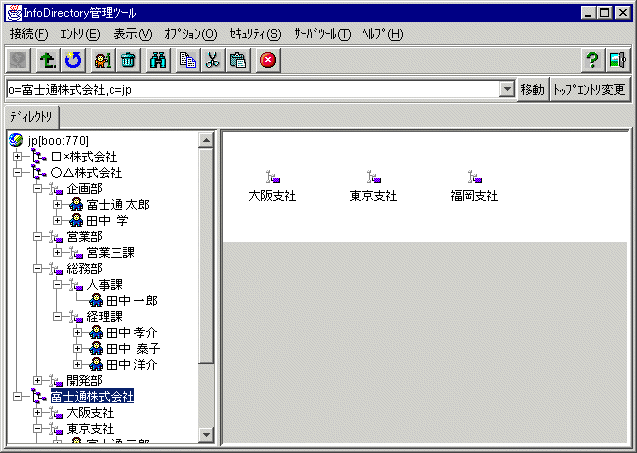The image size is (637, 453).
Task: Open the DN address dropdown arrow
Action: tap(507, 89)
